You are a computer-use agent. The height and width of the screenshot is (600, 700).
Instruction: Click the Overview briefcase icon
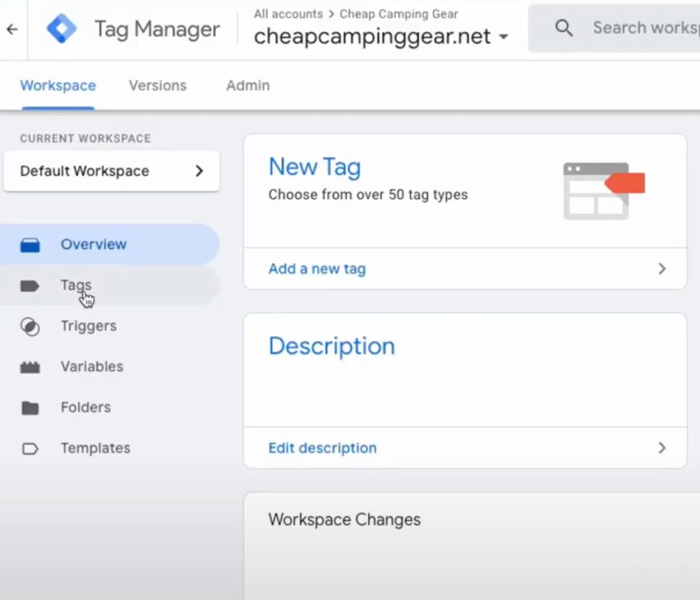30,245
